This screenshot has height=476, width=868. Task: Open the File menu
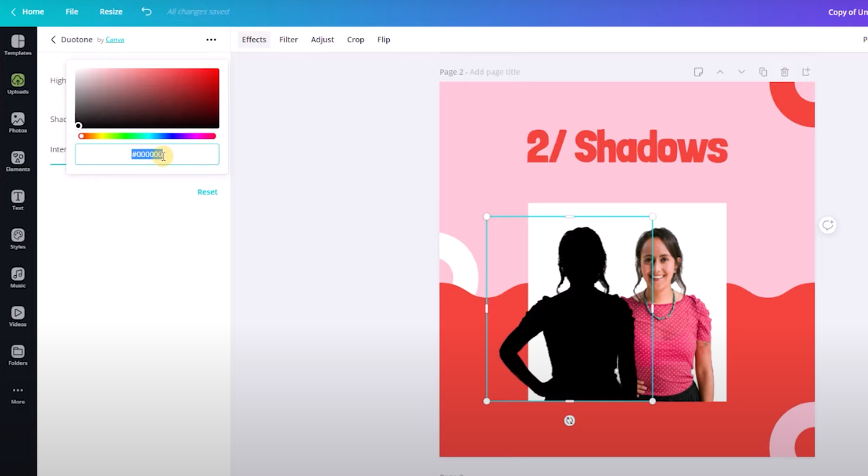pyautogui.click(x=72, y=11)
